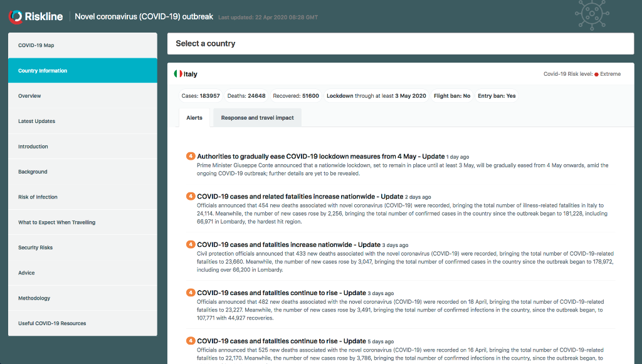
Task: Open COVID-19 Map in the sidebar
Action: pos(82,45)
